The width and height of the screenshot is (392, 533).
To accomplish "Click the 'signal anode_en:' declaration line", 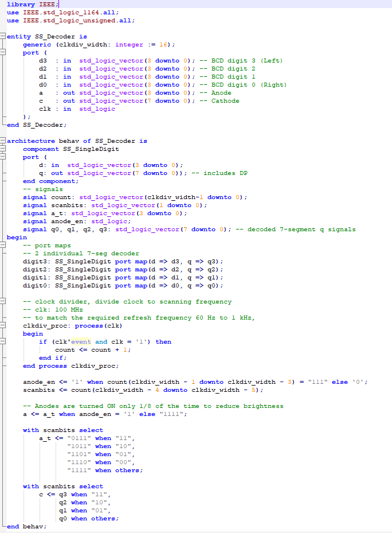I will 77,221.
